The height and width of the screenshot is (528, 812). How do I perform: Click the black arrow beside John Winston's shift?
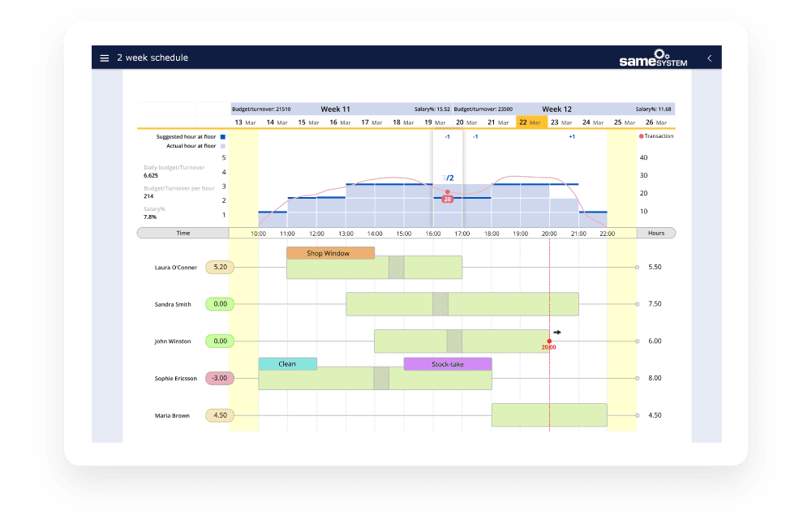click(560, 331)
